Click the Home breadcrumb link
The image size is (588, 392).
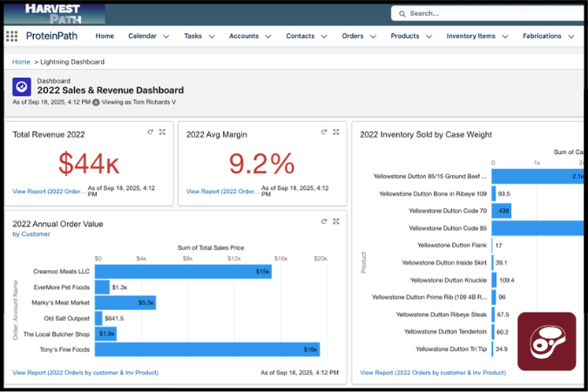[x=21, y=62]
